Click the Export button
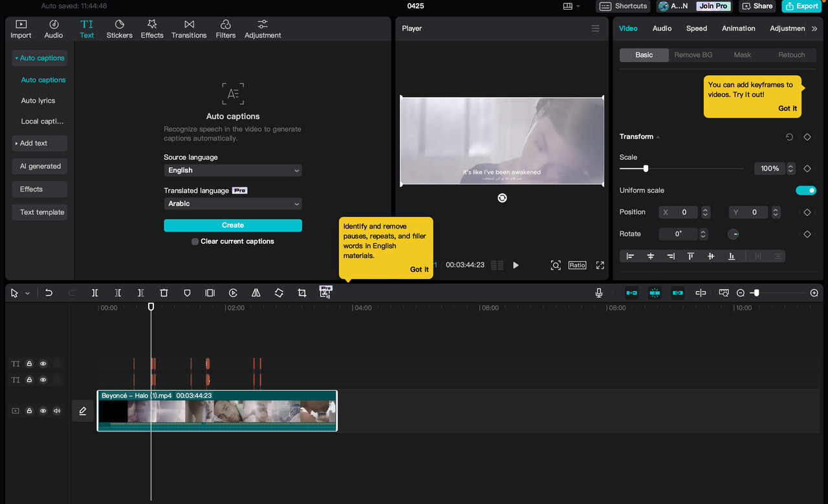The image size is (828, 504). pyautogui.click(x=801, y=6)
